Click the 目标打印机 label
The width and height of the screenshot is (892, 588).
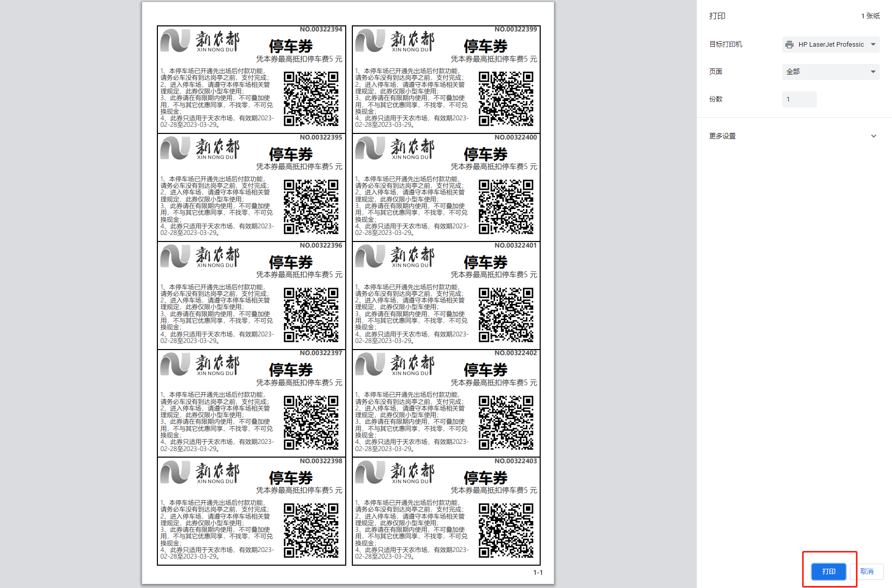pyautogui.click(x=725, y=45)
